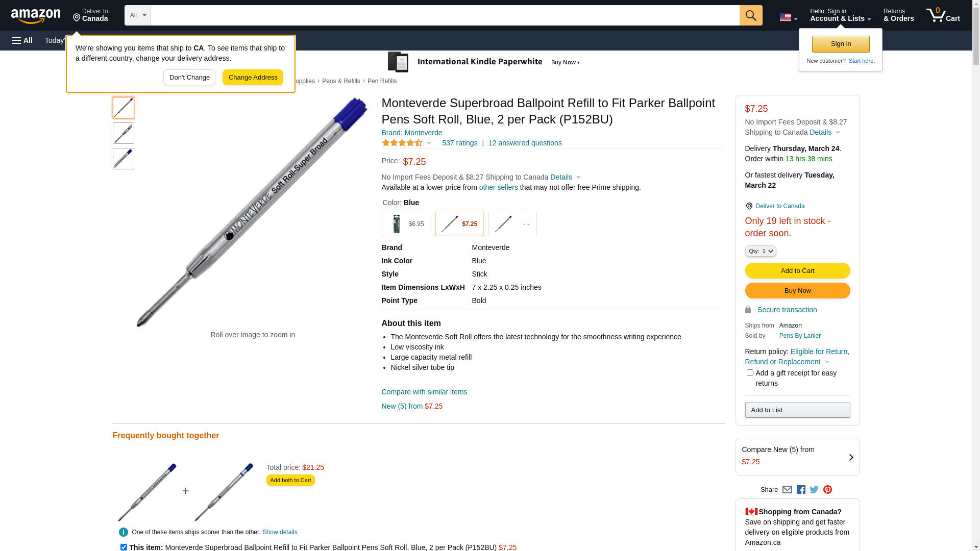Open the hamburger All menu
The width and height of the screenshot is (980, 551).
tap(22, 40)
